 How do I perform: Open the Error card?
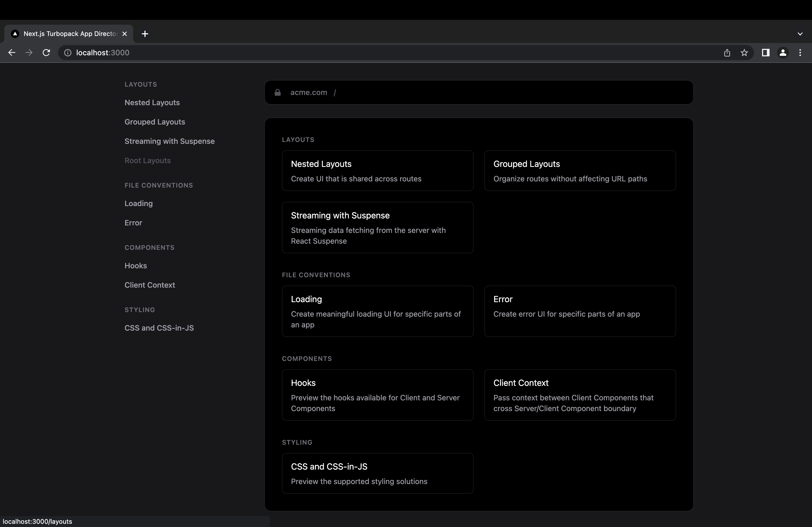point(580,311)
